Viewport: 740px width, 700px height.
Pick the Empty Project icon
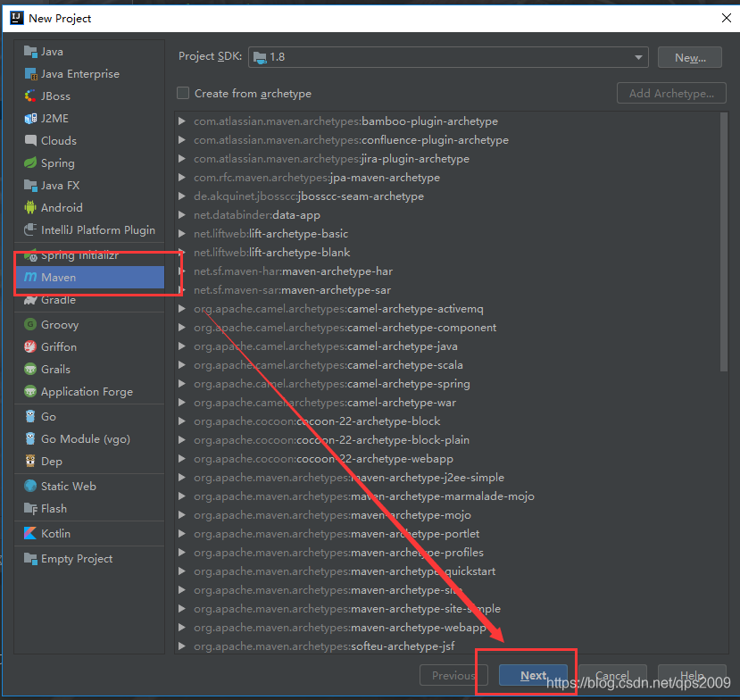click(x=30, y=558)
